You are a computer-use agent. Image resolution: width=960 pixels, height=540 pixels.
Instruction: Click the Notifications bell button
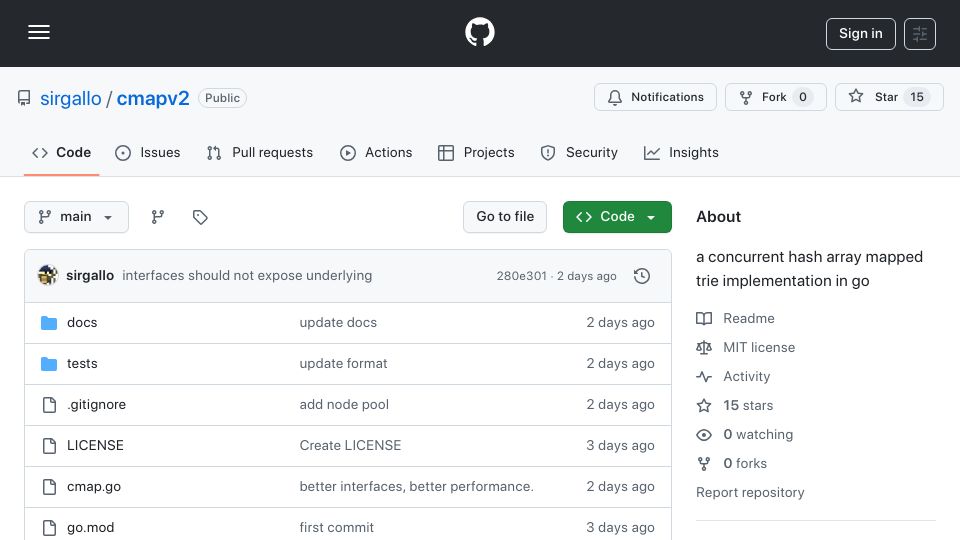(655, 97)
